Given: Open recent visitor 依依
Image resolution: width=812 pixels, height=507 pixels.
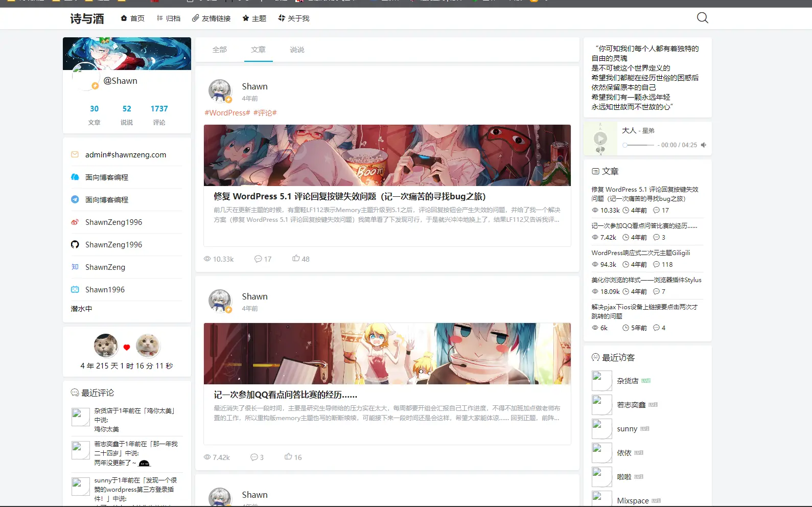Looking at the screenshot, I should [624, 453].
